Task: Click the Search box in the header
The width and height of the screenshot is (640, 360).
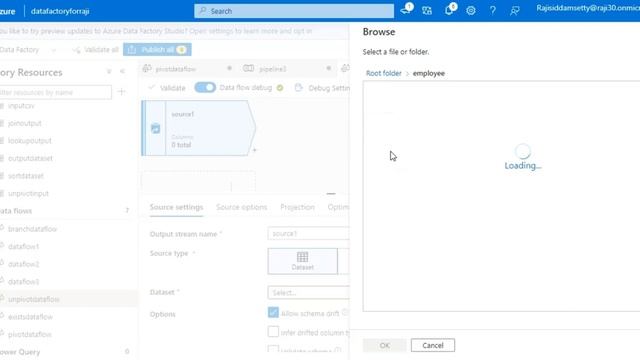Action: [294, 11]
